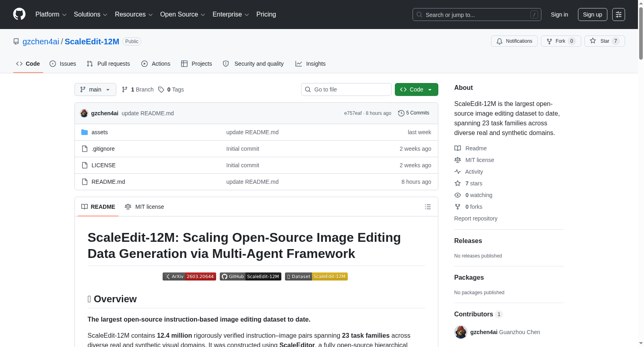The image size is (644, 347).
Task: Open the gzchen4ai owner link
Action: pyautogui.click(x=41, y=42)
